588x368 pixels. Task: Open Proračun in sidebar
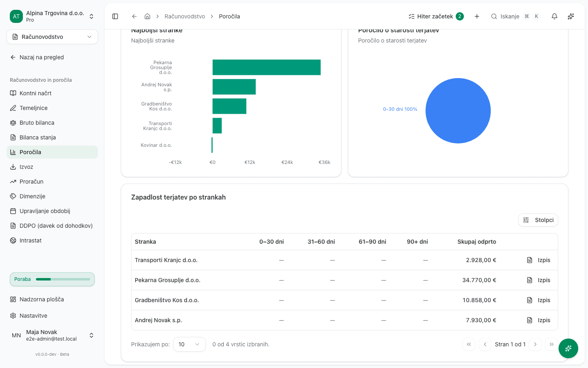[52, 182]
